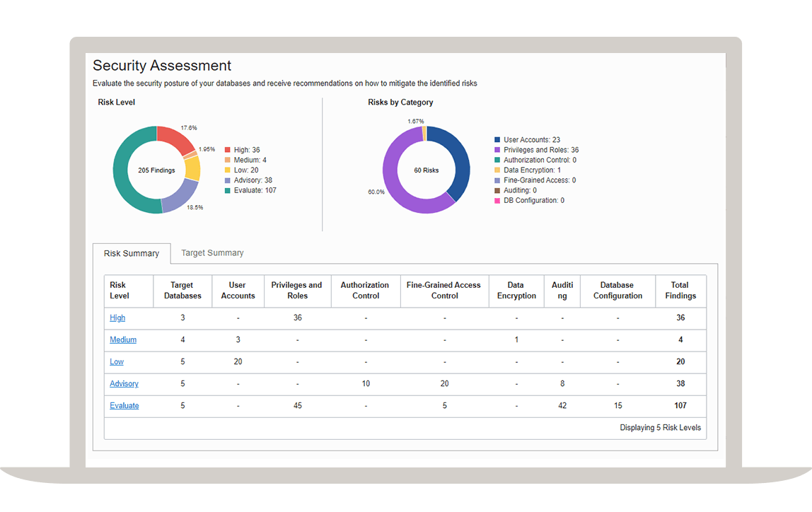Viewport: 812px width, 512px height.
Task: Open the High risk level link
Action: coord(117,318)
